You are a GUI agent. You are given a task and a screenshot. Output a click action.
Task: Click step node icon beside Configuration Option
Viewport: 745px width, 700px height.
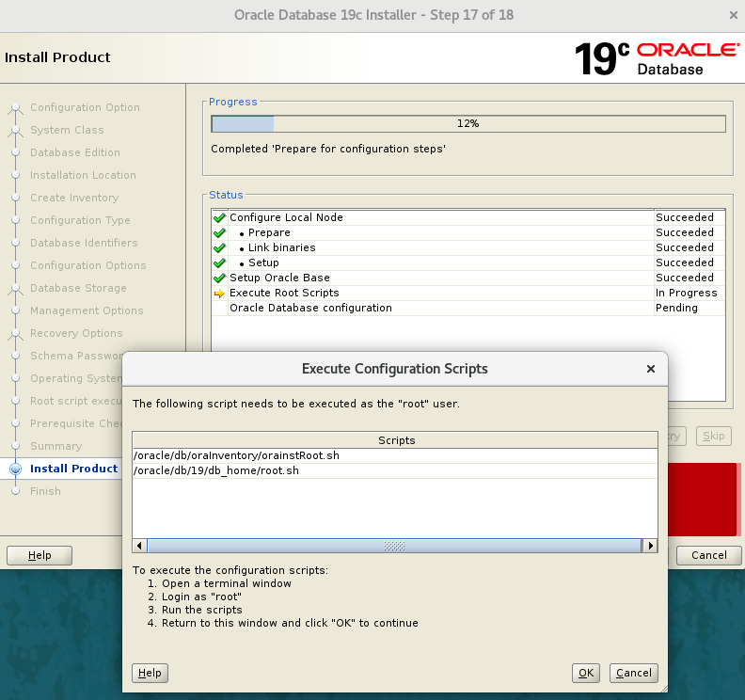tap(15, 108)
